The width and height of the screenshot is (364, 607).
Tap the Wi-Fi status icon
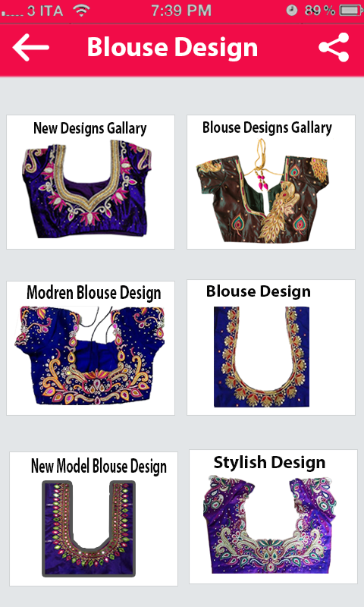82,11
